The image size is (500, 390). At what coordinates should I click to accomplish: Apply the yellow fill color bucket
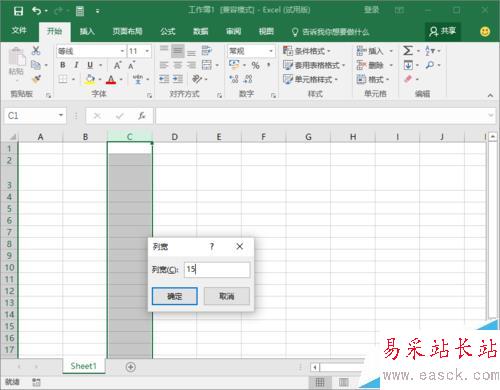click(89, 79)
